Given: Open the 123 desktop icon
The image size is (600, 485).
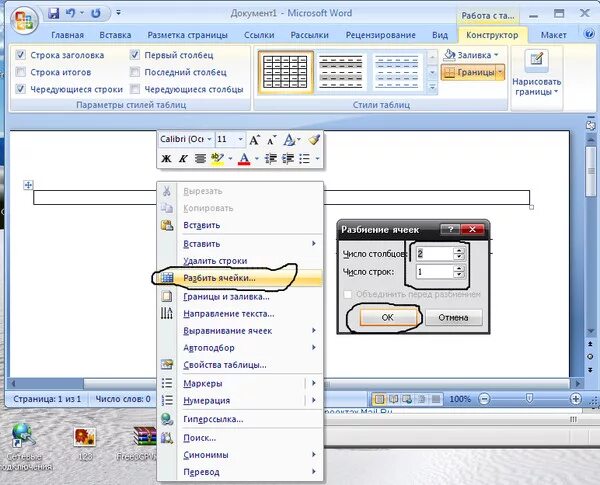Looking at the screenshot, I should click(85, 443).
